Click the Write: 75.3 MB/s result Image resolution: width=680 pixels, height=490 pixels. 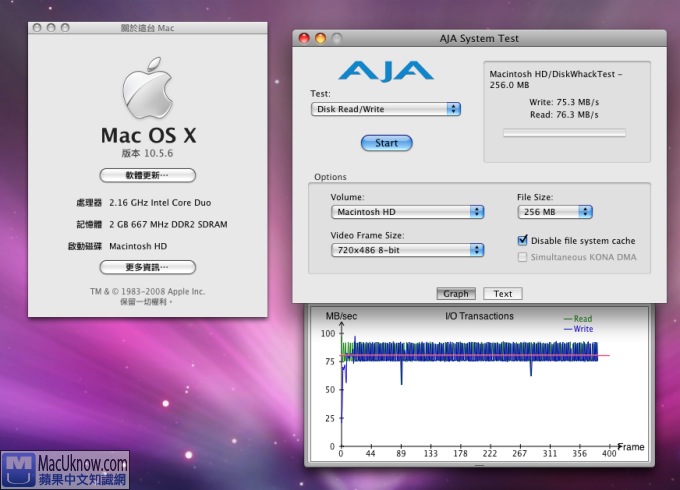tap(564, 102)
